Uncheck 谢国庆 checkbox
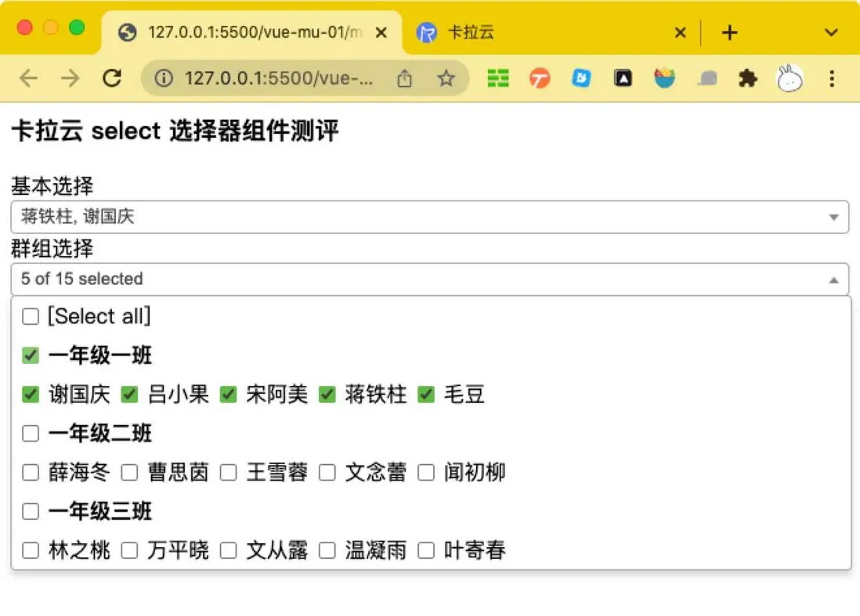Screen dimensions: 860x616 (31, 394)
